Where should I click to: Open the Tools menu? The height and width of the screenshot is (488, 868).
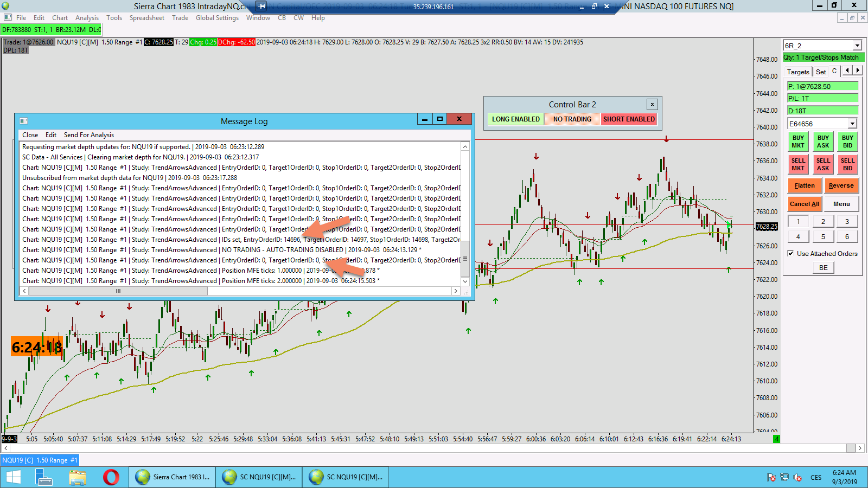click(114, 18)
